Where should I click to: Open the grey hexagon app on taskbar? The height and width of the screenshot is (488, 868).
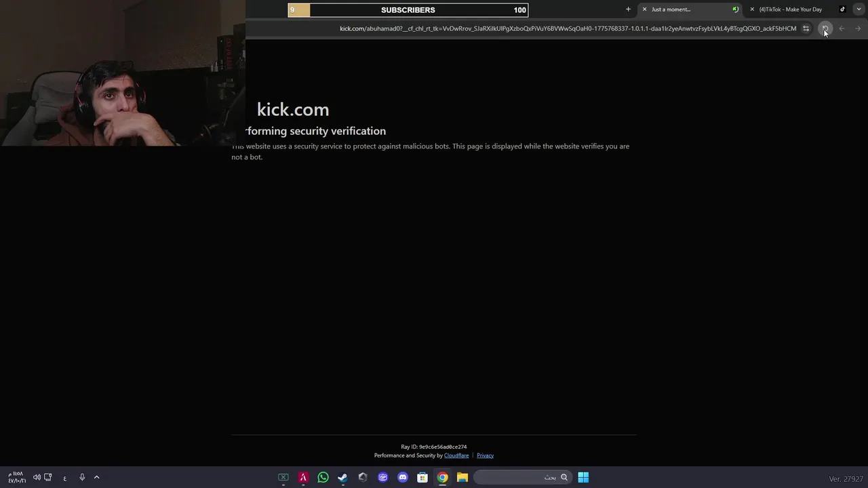point(363,477)
